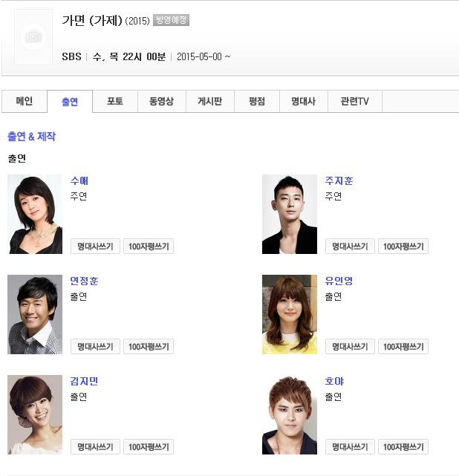Viewport: 459px width, 476px height.
Task: Click 명대사쓰기 button under 호야
Action: point(350,446)
